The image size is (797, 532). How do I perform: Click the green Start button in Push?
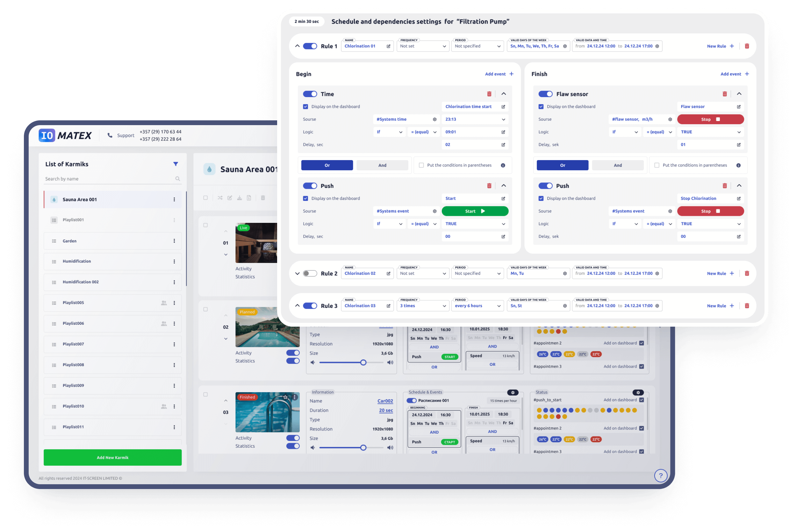click(x=475, y=211)
